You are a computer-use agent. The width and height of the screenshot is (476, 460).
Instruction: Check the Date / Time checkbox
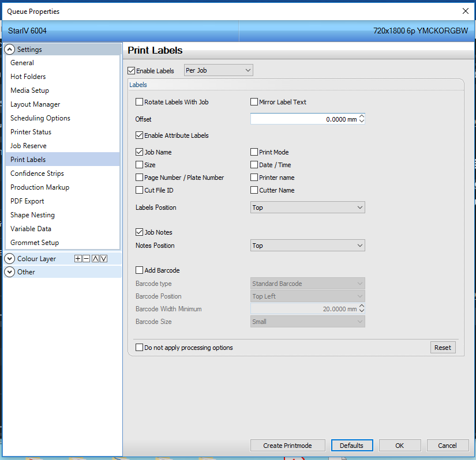[254, 165]
